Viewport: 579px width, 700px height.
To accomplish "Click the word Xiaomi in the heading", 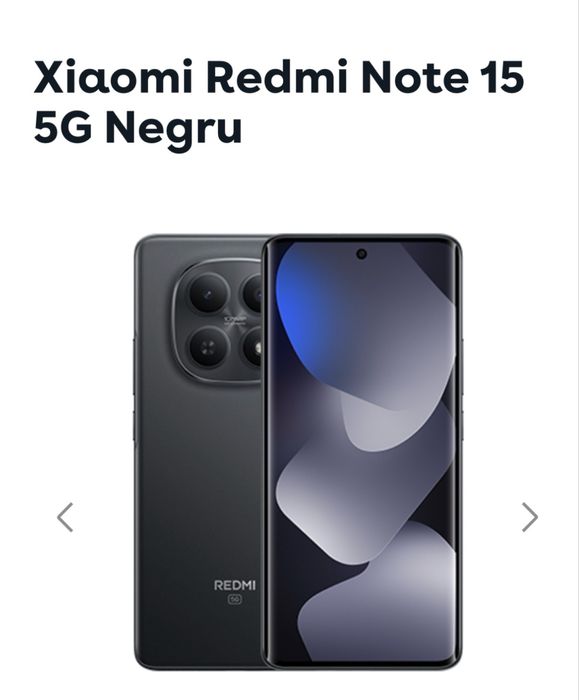I will [x=113, y=77].
